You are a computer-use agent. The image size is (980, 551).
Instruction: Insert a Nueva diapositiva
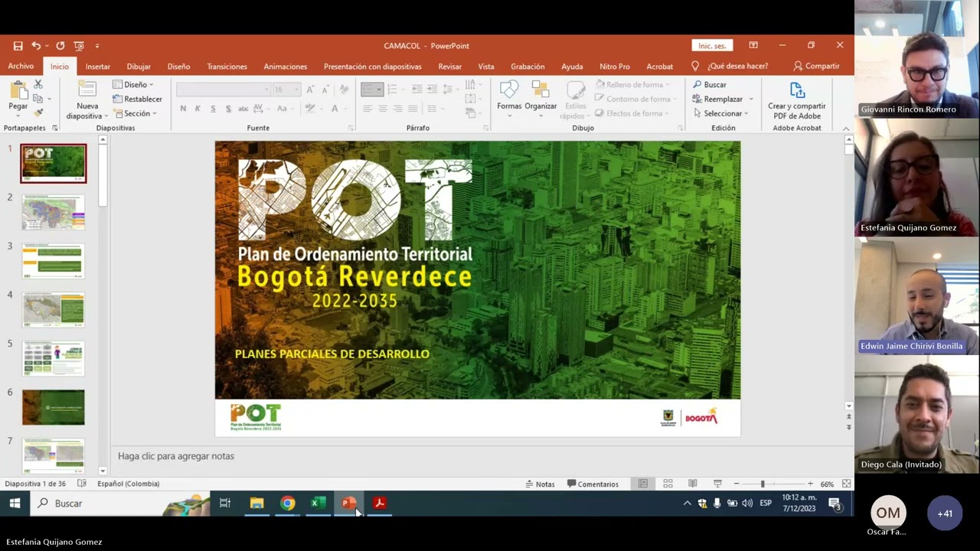coord(87,99)
